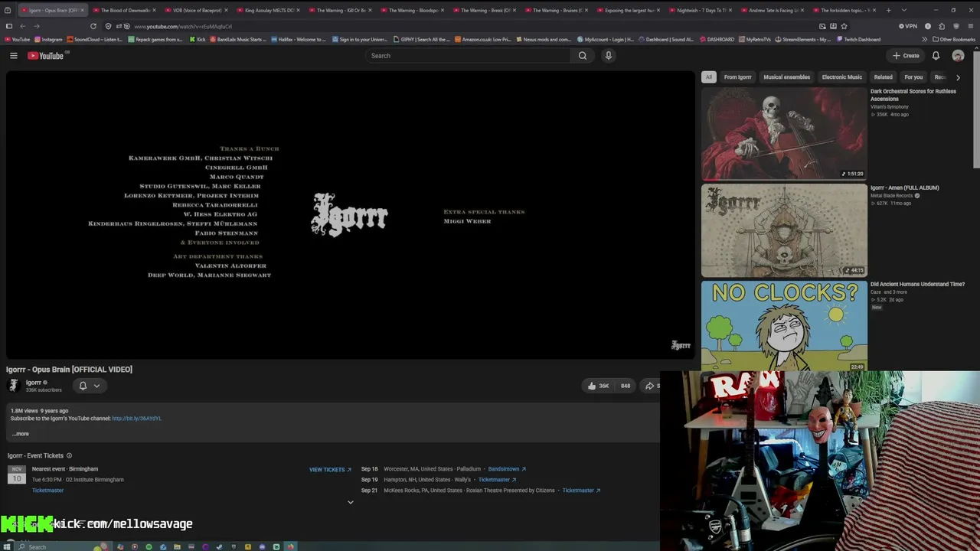The height and width of the screenshot is (551, 980).
Task: Open Ticketmaster link under Birmingham event
Action: click(47, 491)
